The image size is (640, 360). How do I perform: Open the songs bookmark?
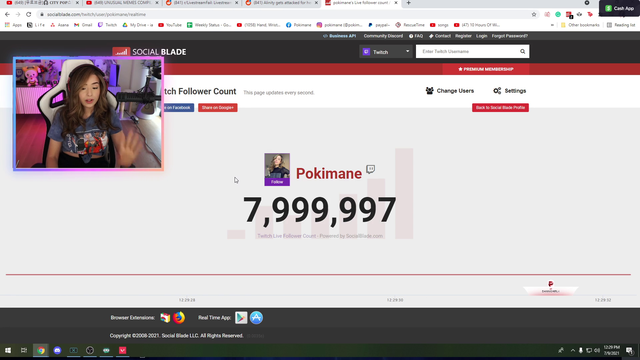point(439,25)
